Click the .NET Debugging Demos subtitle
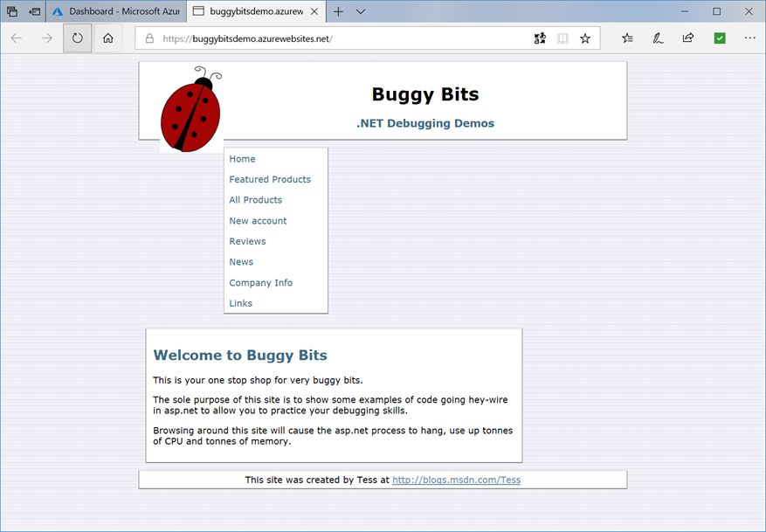Viewport: 766px width, 532px height. 425,123
